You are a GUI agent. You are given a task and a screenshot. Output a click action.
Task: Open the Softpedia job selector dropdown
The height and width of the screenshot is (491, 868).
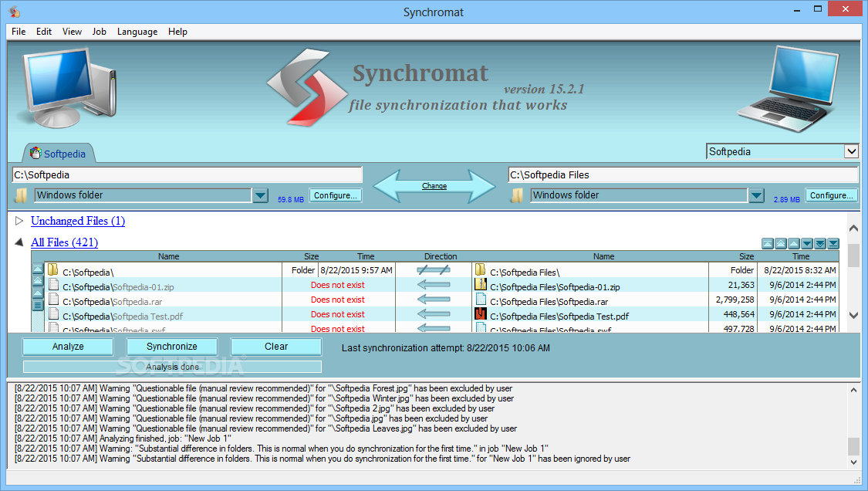(x=851, y=151)
